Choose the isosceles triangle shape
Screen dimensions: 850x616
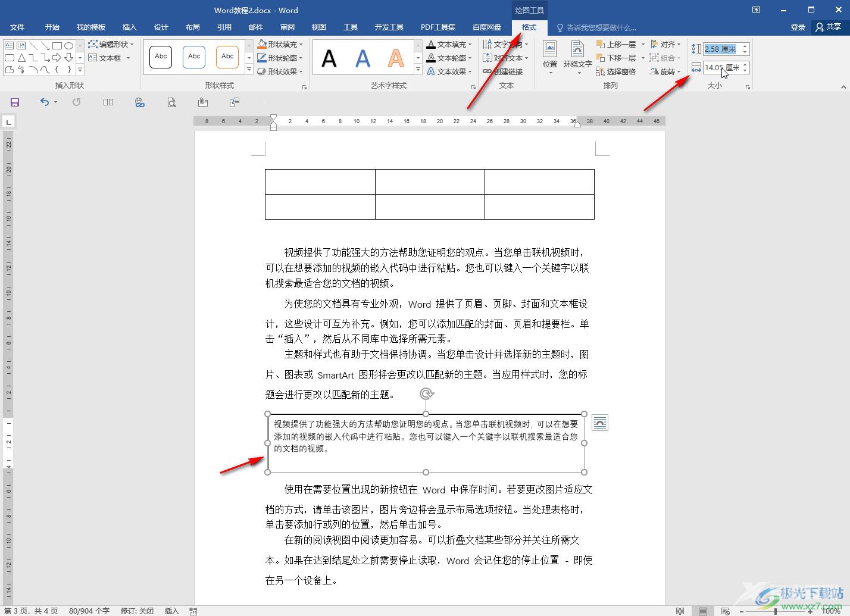coord(21,57)
